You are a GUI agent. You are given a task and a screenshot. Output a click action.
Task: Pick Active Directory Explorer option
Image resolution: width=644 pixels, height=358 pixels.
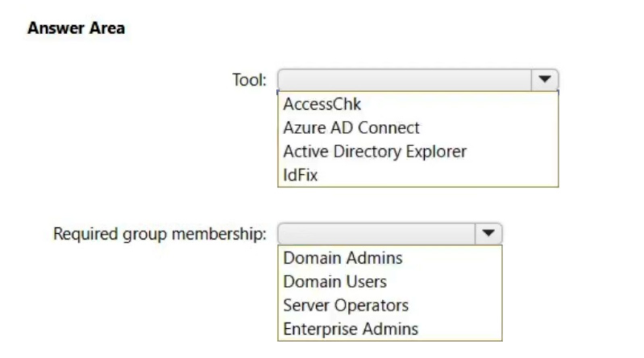[x=375, y=151]
